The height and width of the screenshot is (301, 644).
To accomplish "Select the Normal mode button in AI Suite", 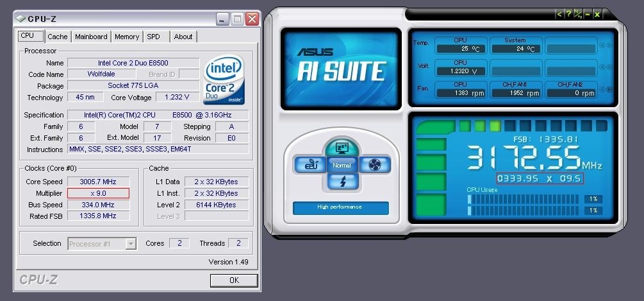I will coord(342,165).
